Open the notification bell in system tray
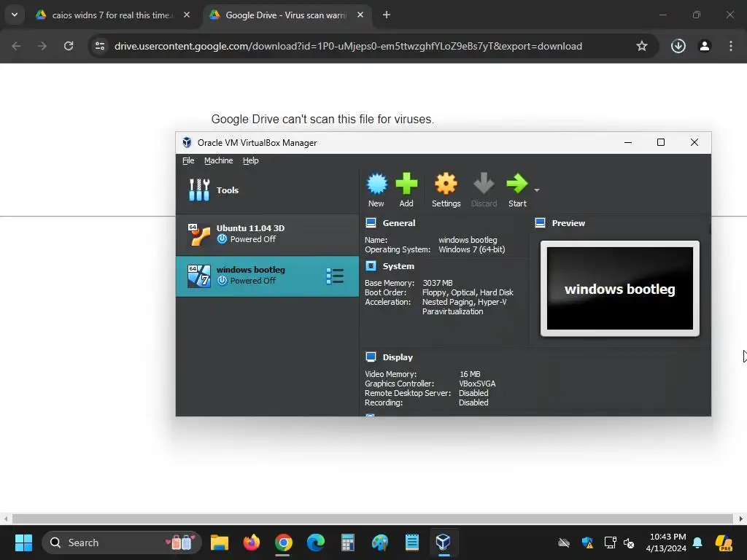This screenshot has height=560, width=747. pos(697,542)
